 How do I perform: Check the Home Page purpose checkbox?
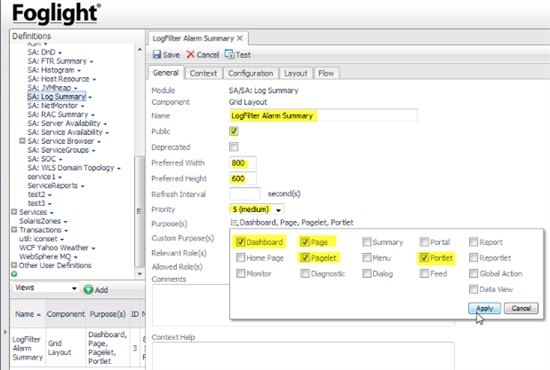pos(240,257)
